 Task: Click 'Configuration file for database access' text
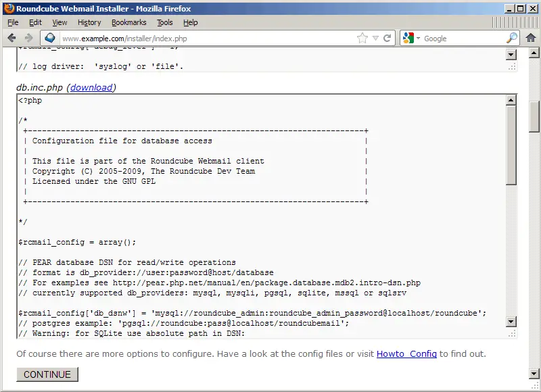122,141
